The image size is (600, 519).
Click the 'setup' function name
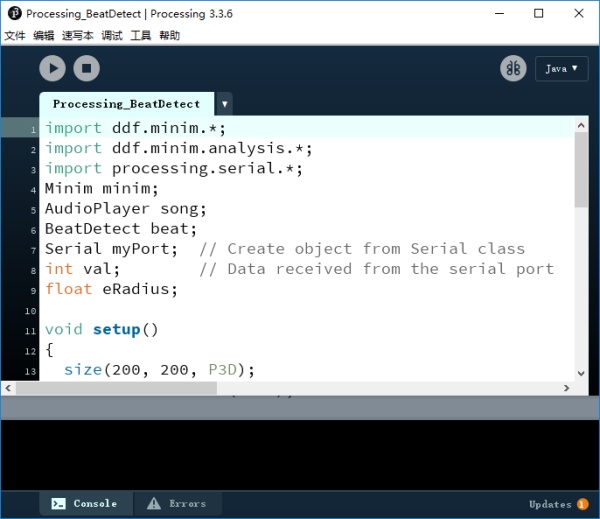coord(117,330)
